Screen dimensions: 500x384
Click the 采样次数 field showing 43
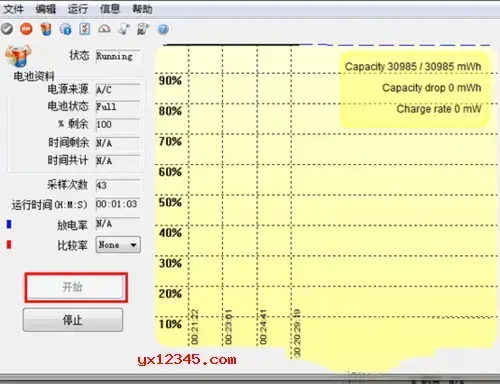[118, 185]
